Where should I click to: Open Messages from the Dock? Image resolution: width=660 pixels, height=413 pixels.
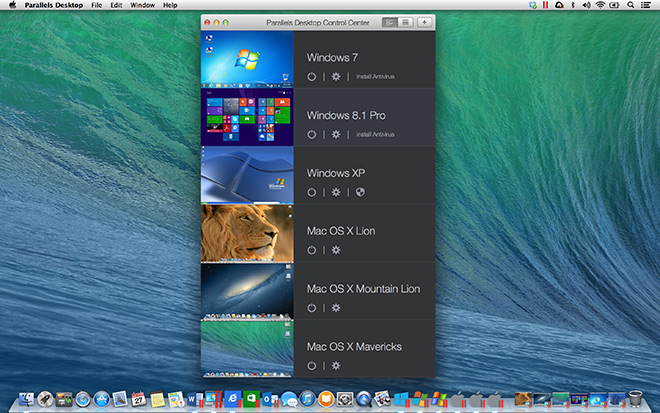tap(289, 399)
